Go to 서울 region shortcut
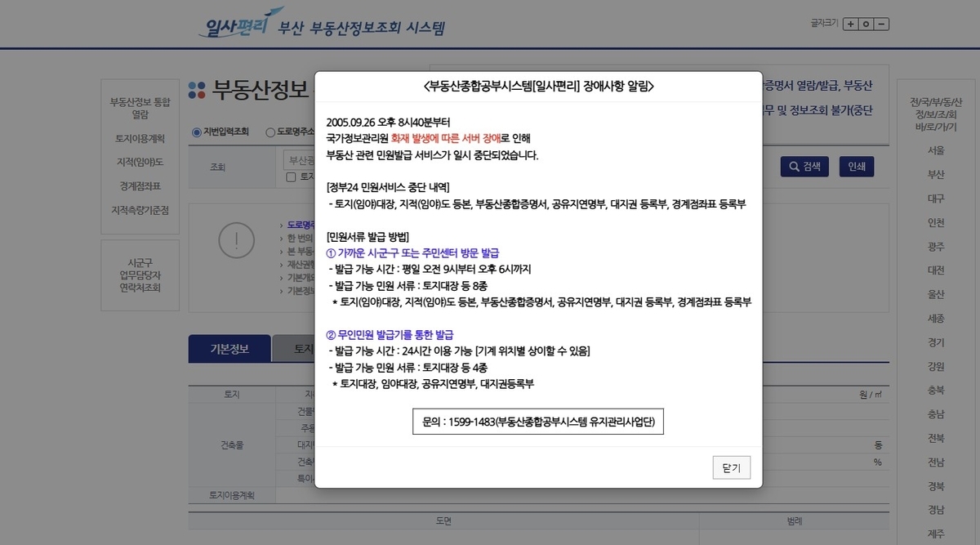Image resolution: width=980 pixels, height=545 pixels. pos(936,151)
